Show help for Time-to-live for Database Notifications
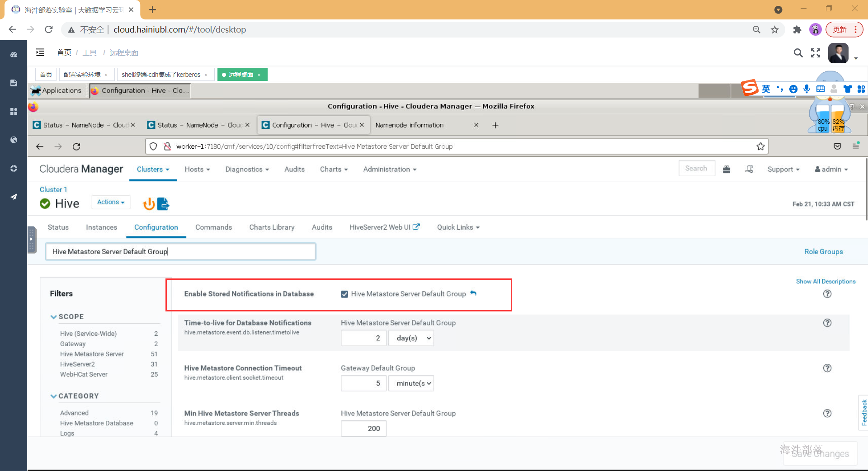 [x=827, y=323]
